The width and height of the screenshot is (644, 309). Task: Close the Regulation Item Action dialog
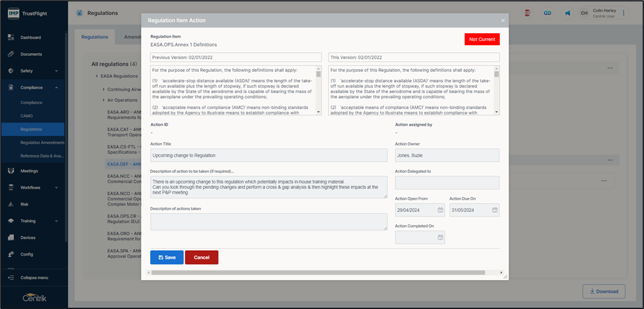[503, 20]
